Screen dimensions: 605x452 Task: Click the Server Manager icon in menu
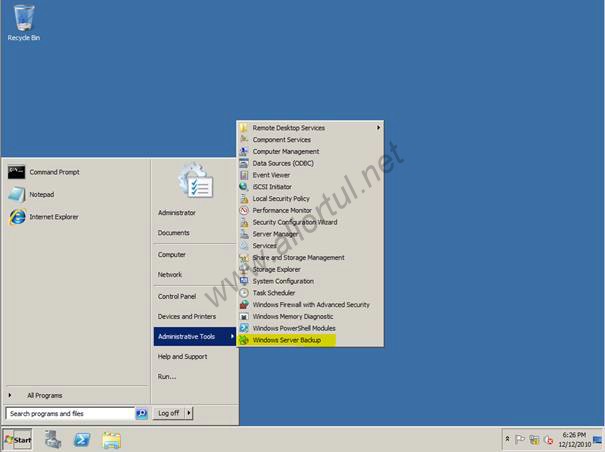(244, 234)
